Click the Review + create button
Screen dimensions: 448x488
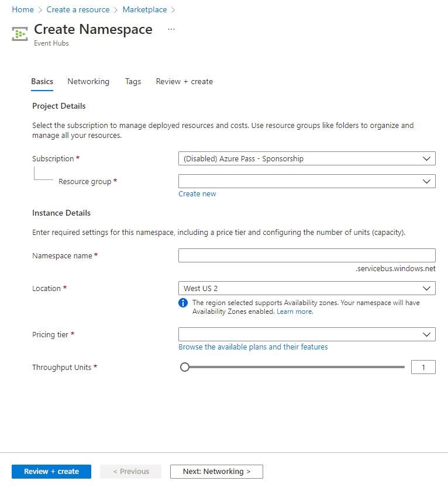point(51,472)
